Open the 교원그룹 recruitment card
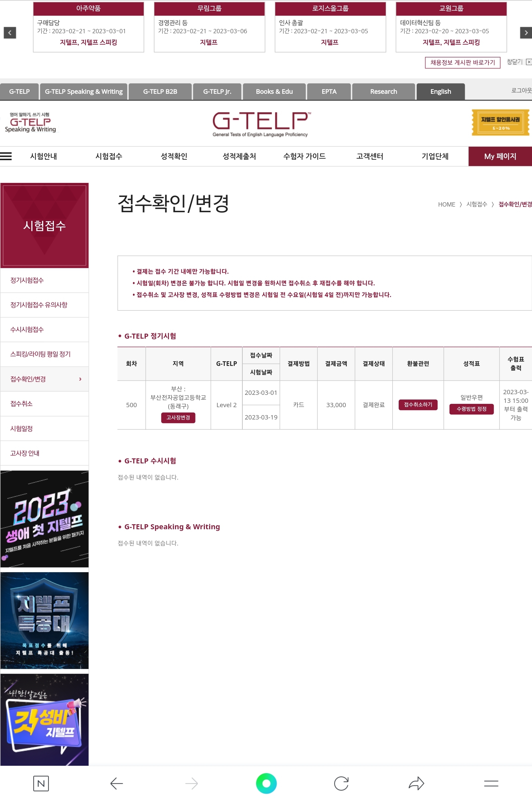 [451, 27]
